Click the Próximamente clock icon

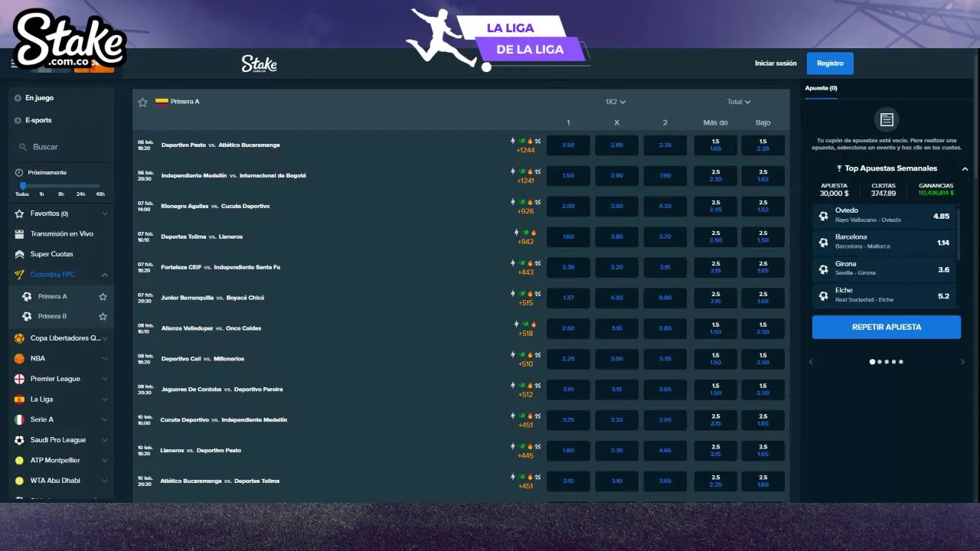tap(20, 172)
